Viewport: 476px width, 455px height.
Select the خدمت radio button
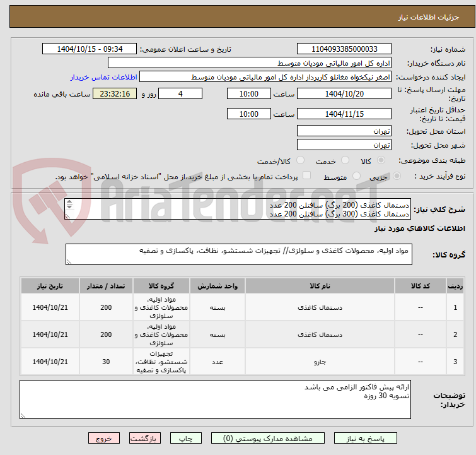point(345,160)
